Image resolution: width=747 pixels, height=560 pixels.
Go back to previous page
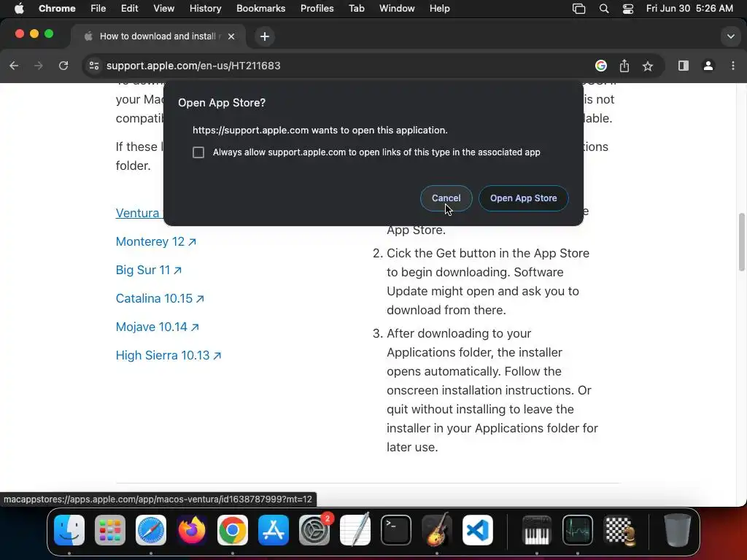(15, 66)
